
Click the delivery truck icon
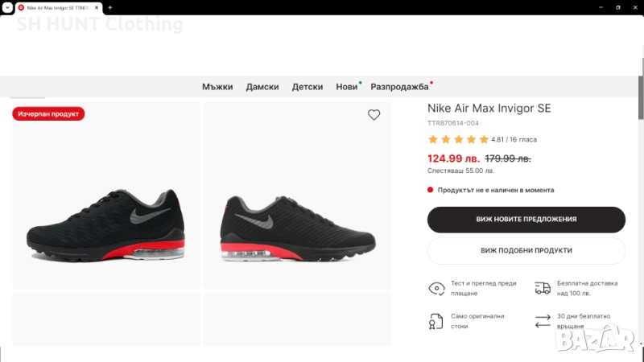[543, 288]
